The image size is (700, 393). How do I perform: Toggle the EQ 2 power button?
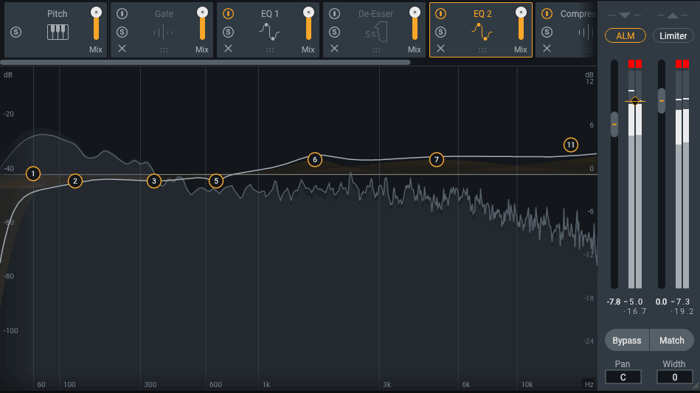[441, 14]
